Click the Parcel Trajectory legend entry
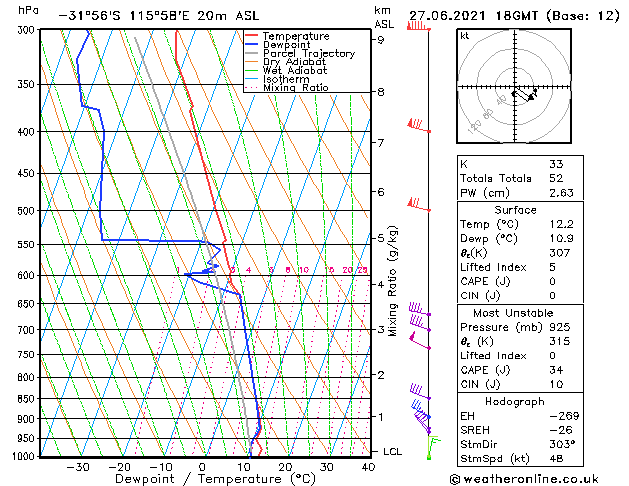The height and width of the screenshot is (486, 629). (x=300, y=53)
